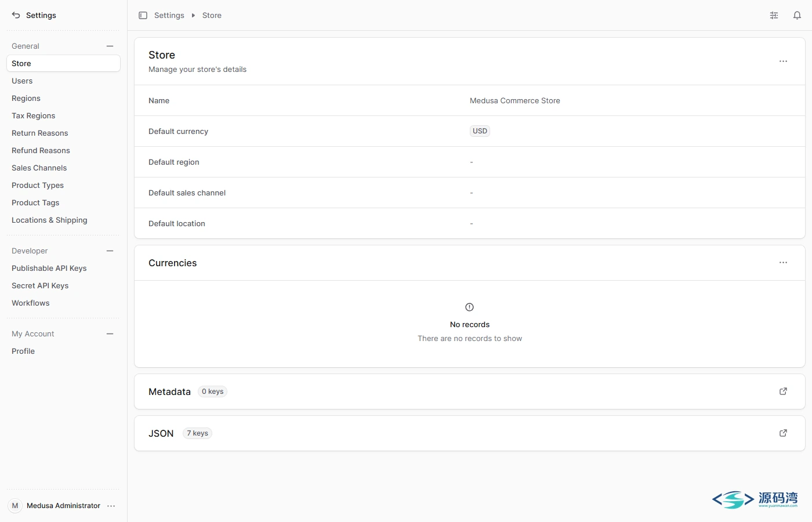Open the Currencies section actions menu

(x=783, y=263)
